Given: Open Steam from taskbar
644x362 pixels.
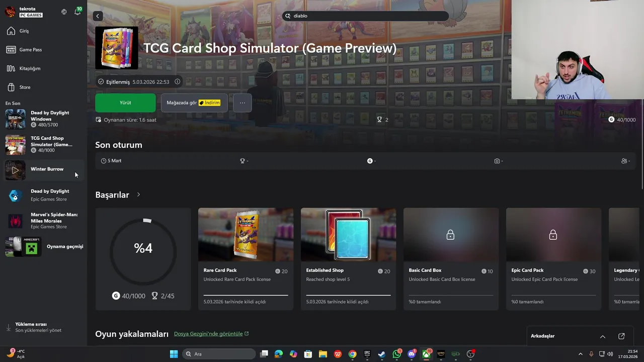Looking at the screenshot, I should coord(382,354).
